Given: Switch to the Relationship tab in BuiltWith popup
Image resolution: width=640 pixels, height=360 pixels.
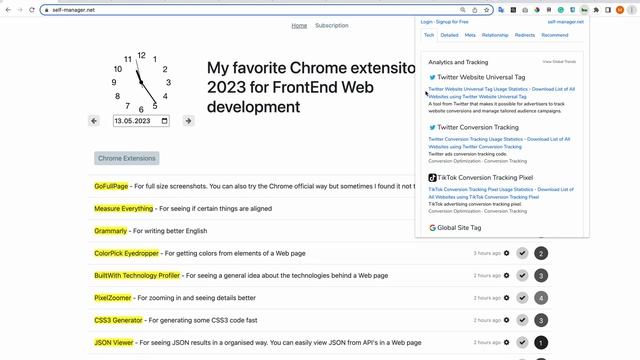Looking at the screenshot, I should pos(495,35).
